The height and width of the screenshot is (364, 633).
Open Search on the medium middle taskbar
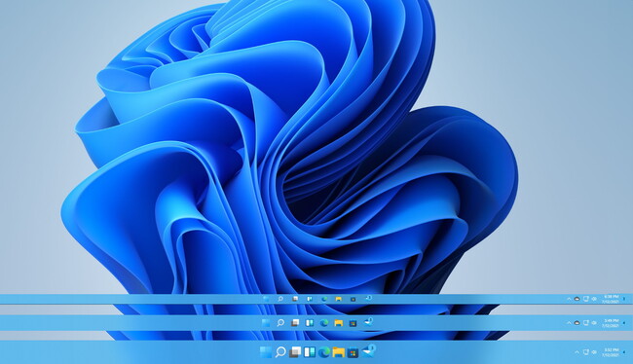280,323
